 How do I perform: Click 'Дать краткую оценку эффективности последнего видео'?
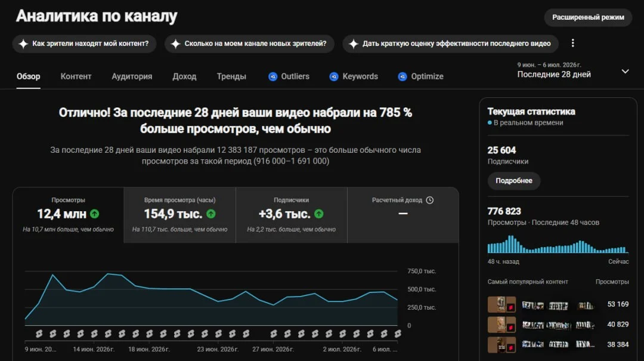click(451, 44)
